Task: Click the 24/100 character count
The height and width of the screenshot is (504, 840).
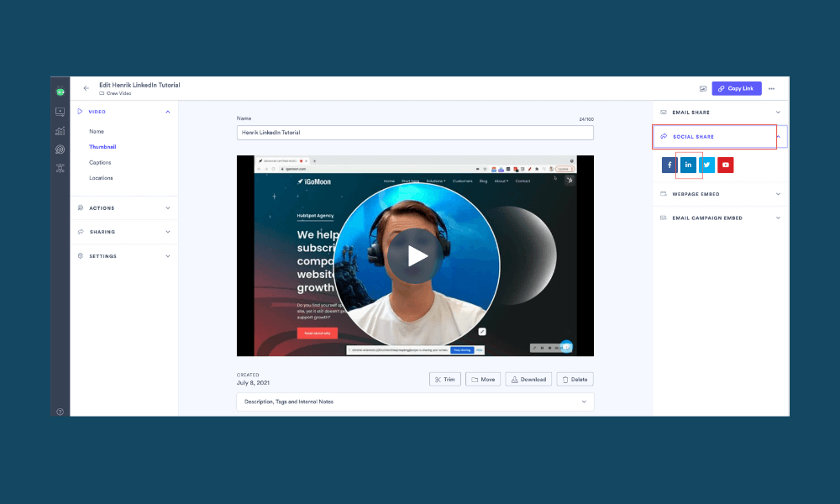Action: point(586,119)
